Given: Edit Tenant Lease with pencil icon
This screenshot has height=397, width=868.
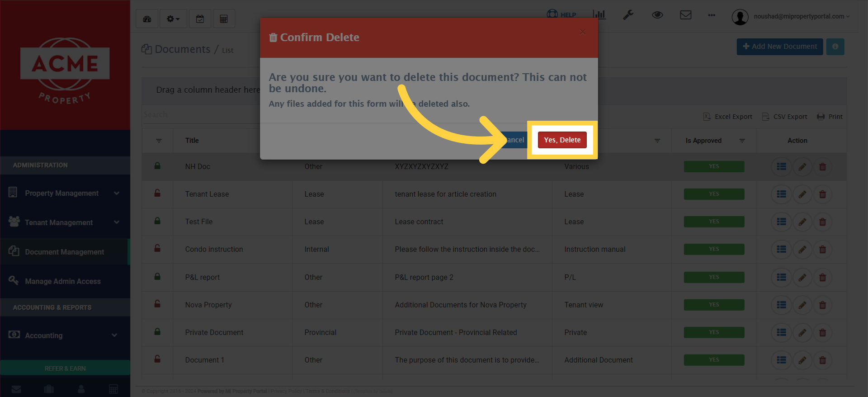Looking at the screenshot, I should click(802, 194).
